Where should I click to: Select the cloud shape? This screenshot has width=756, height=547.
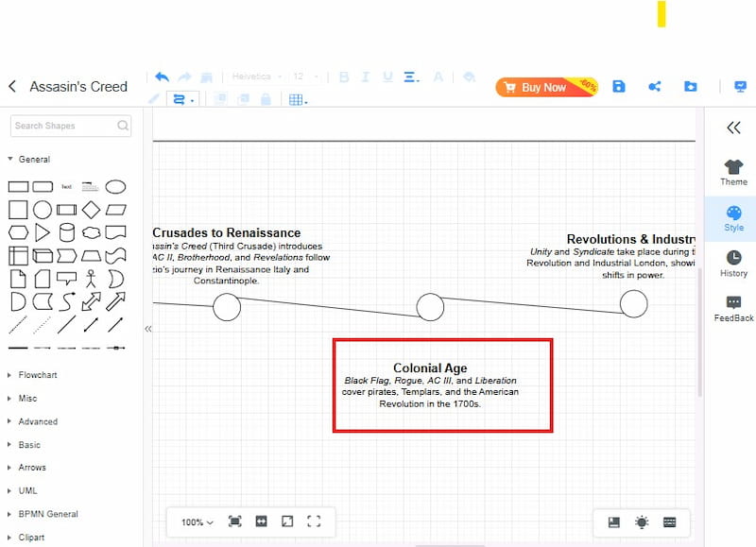(91, 232)
